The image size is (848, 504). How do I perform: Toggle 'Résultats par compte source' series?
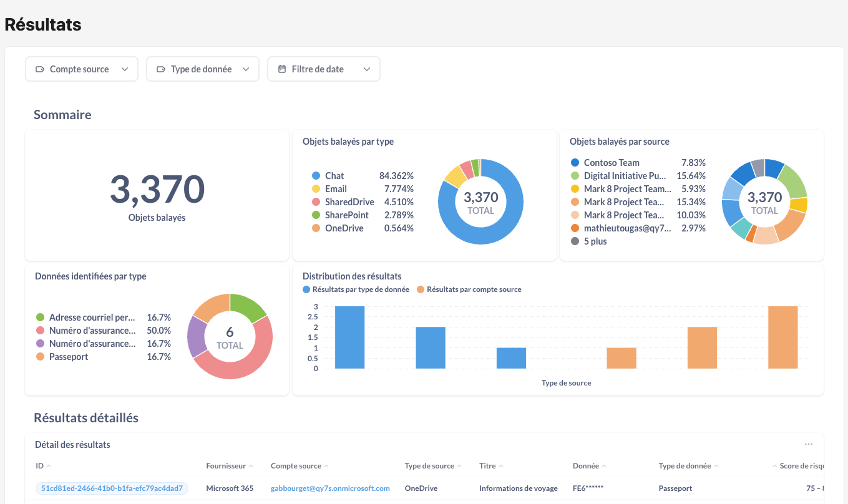pos(469,289)
